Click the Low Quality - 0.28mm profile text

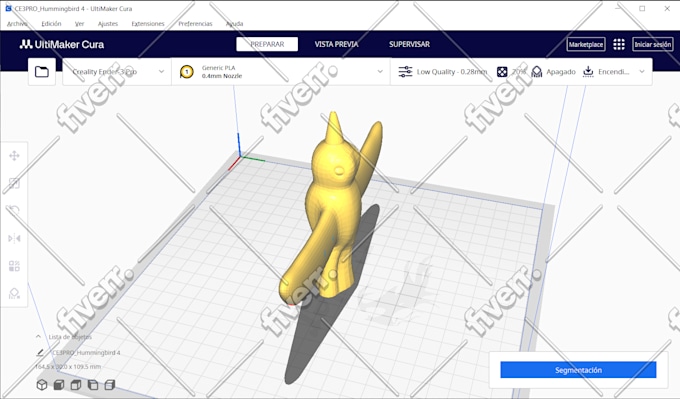[x=452, y=72]
